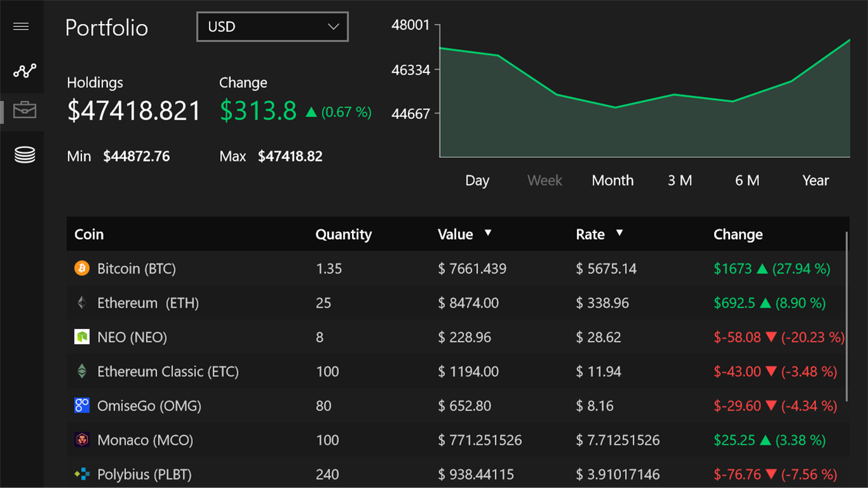The width and height of the screenshot is (868, 488).
Task: Open the hamburger navigation menu
Action: (x=21, y=27)
